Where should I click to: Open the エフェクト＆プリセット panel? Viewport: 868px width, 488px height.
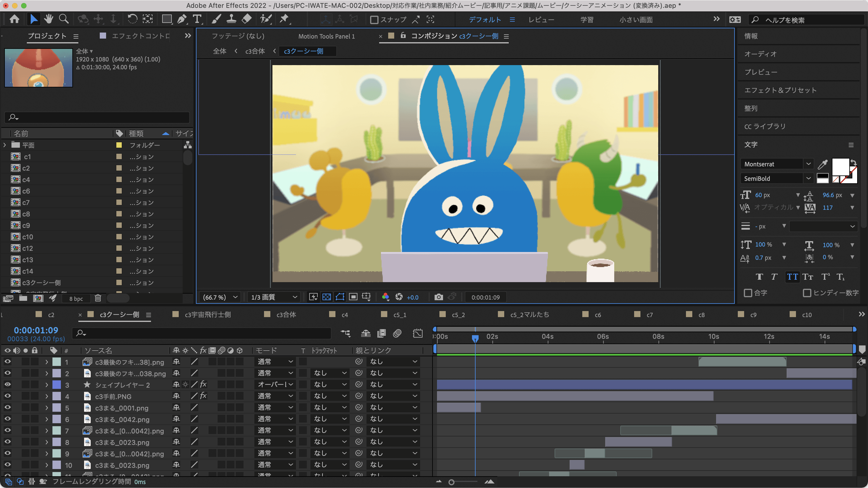(x=780, y=90)
